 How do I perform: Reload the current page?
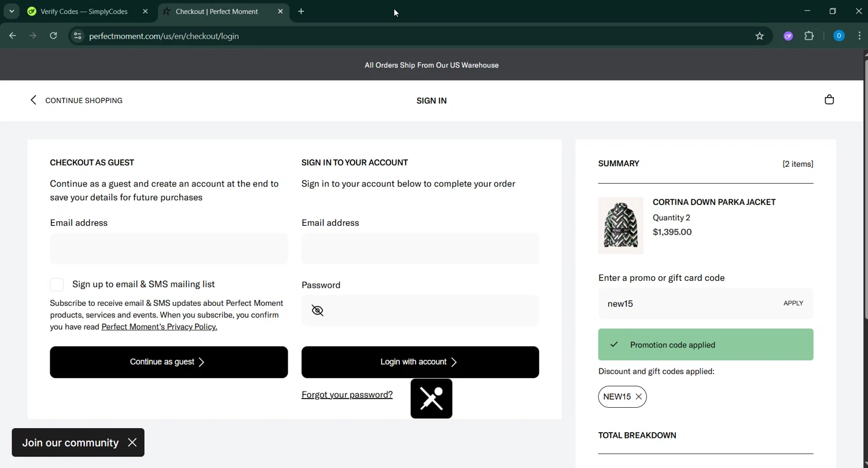tap(53, 36)
